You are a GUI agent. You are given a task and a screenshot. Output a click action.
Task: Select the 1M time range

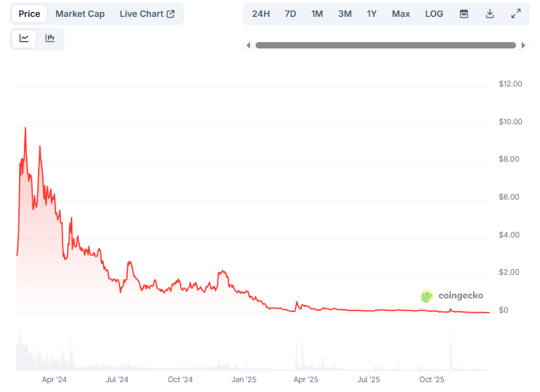(x=317, y=14)
